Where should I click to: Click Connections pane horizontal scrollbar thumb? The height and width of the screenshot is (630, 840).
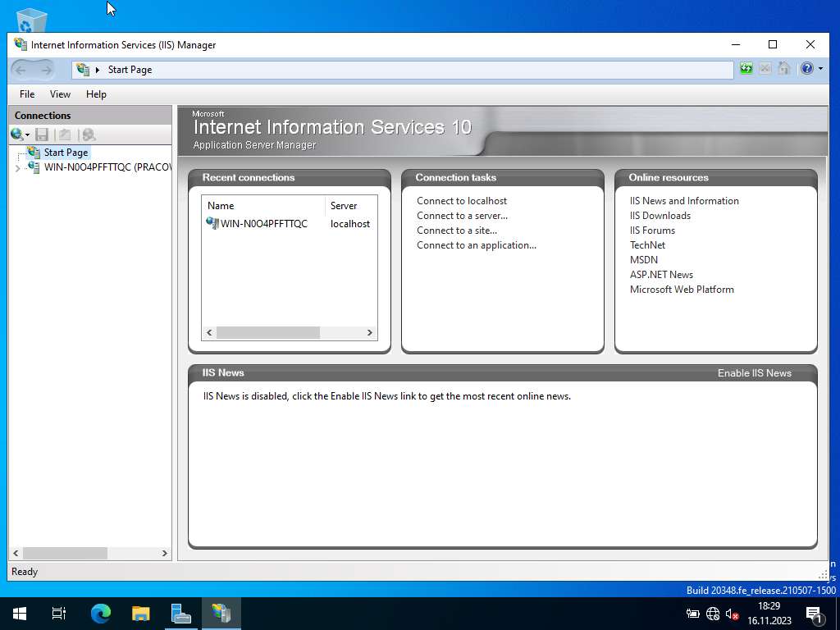(65, 554)
